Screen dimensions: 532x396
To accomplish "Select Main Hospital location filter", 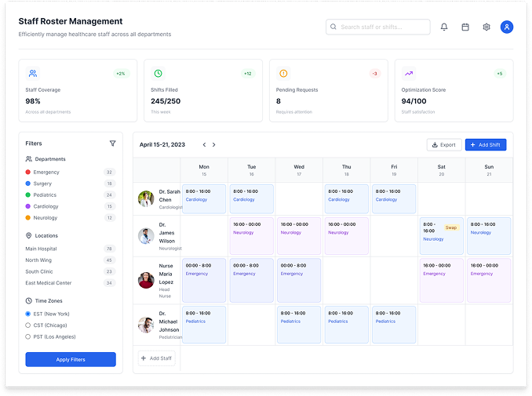I will point(41,249).
